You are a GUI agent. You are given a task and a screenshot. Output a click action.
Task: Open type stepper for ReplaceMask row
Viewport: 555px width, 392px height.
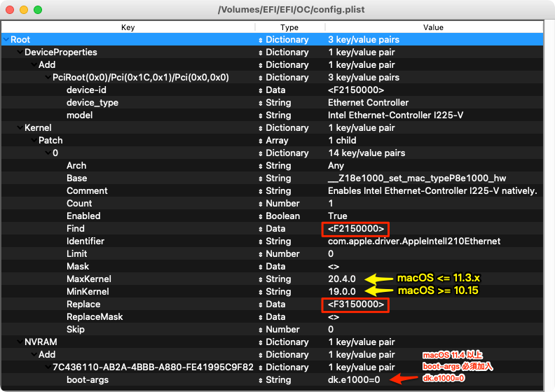[x=261, y=317]
